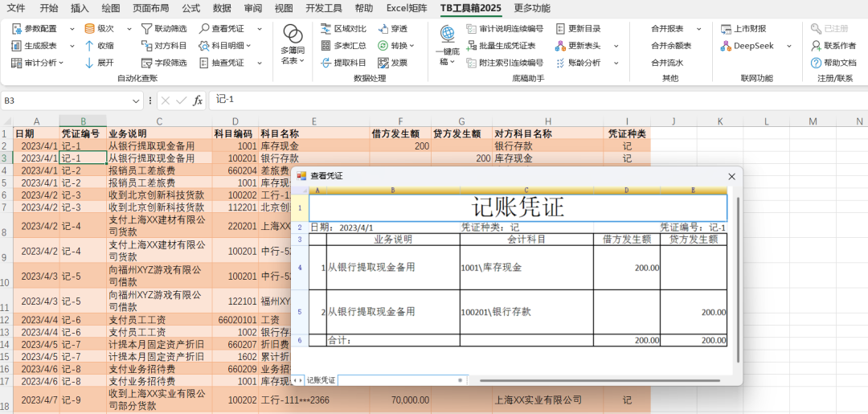The height and width of the screenshot is (414, 868).
Task: Expand the 级次 dropdown arrow
Action: click(x=129, y=29)
